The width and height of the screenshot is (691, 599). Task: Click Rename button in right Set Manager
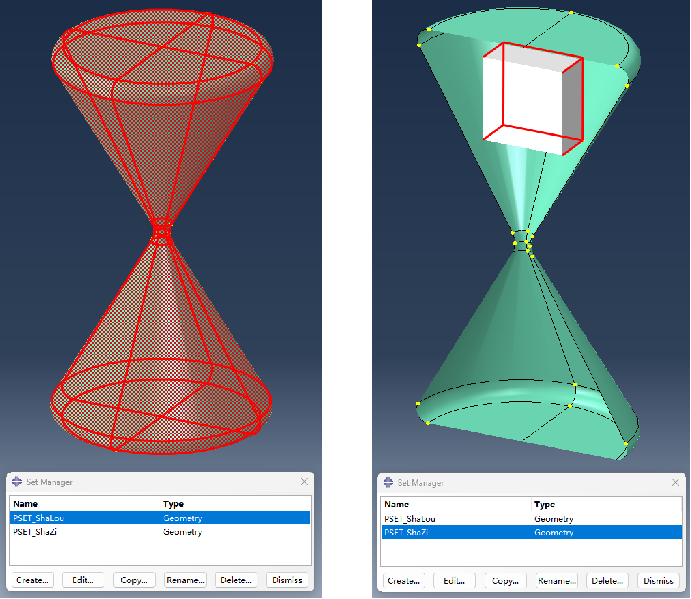[556, 581]
